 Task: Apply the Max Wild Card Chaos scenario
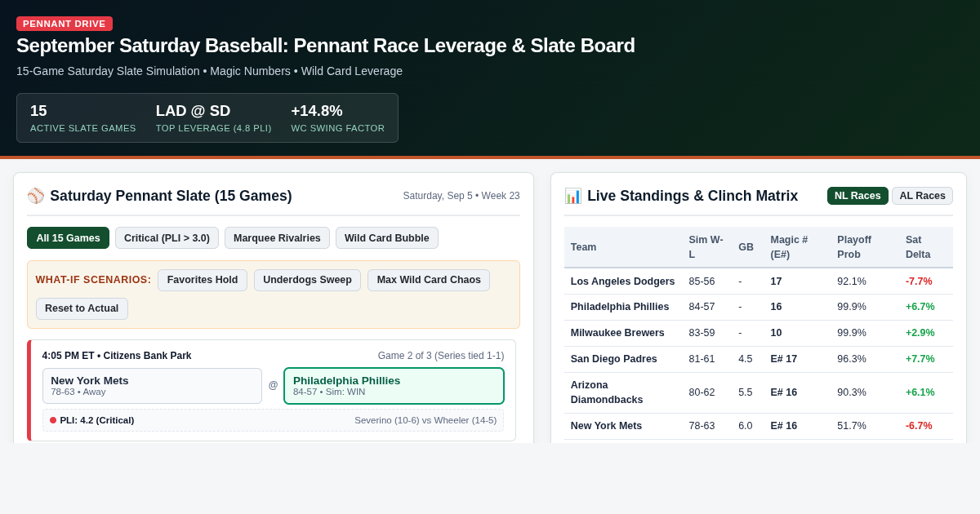(429, 280)
